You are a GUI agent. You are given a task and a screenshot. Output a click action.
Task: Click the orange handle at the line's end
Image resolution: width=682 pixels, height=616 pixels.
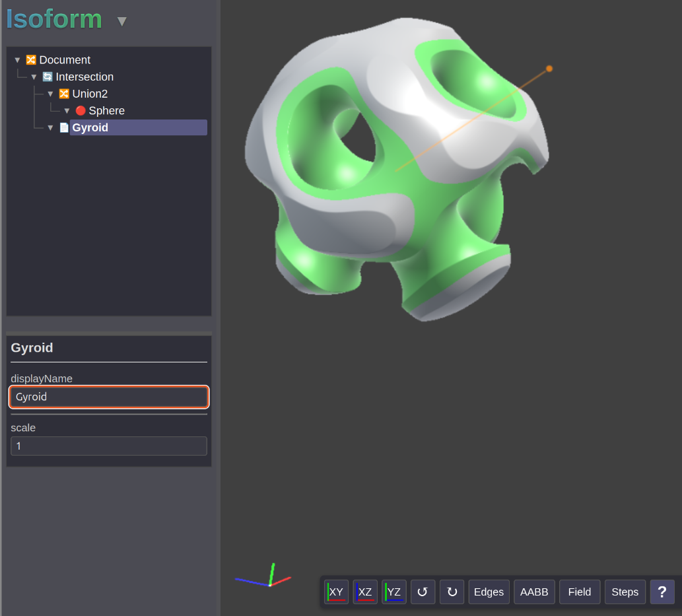point(549,69)
